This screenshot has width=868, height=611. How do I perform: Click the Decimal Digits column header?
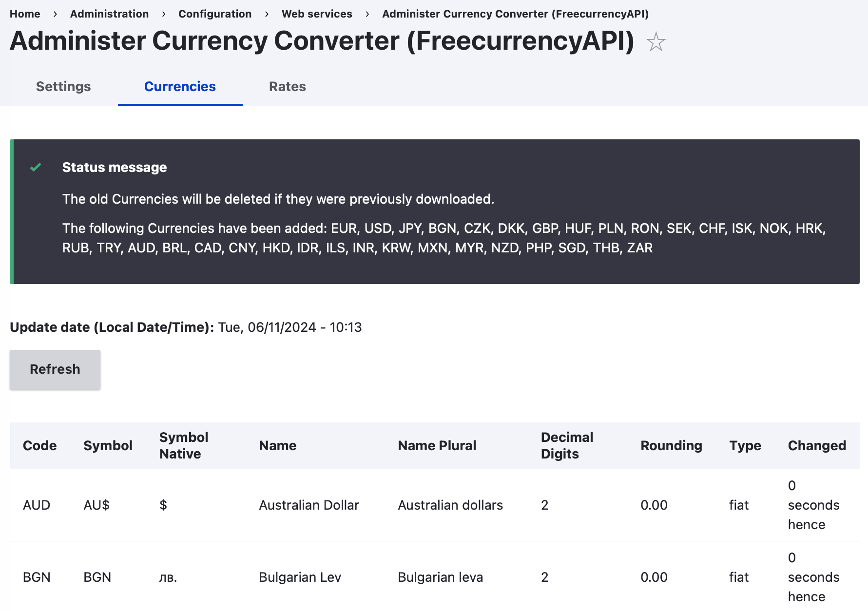(567, 445)
